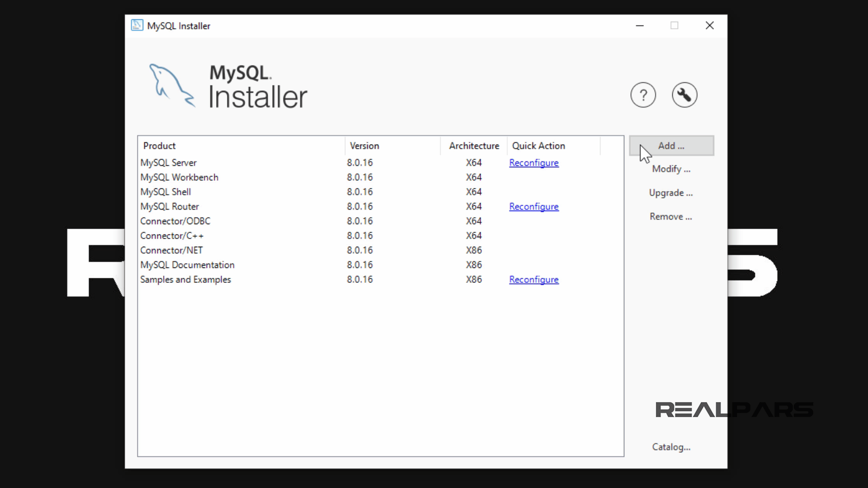Click the Add button
This screenshot has width=868, height=488.
pos(671,145)
